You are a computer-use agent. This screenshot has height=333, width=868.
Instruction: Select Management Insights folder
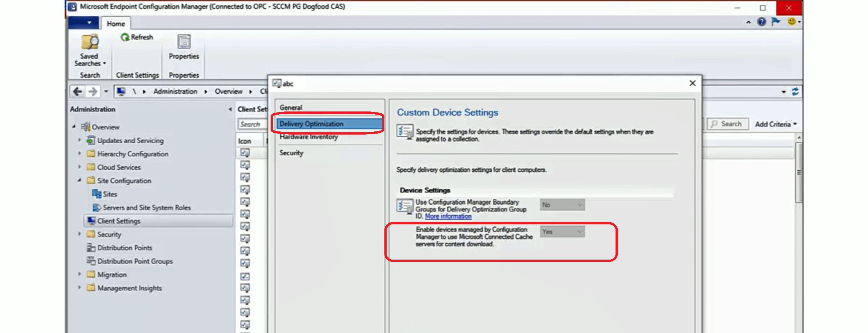pyautogui.click(x=130, y=288)
